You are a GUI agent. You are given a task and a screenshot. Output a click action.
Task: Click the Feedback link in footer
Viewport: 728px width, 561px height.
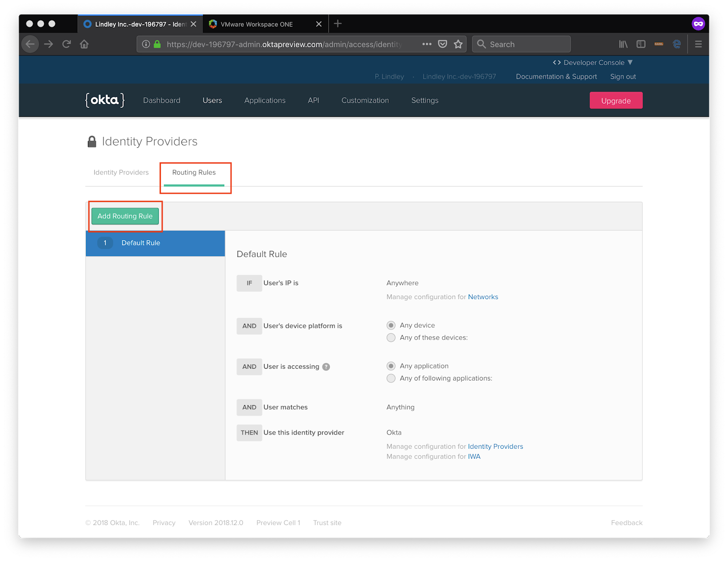pyautogui.click(x=627, y=523)
